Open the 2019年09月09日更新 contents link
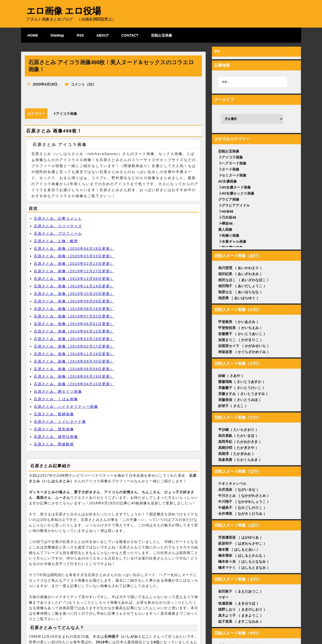Viewport: 322px width, 644px height. [x=74, y=301]
